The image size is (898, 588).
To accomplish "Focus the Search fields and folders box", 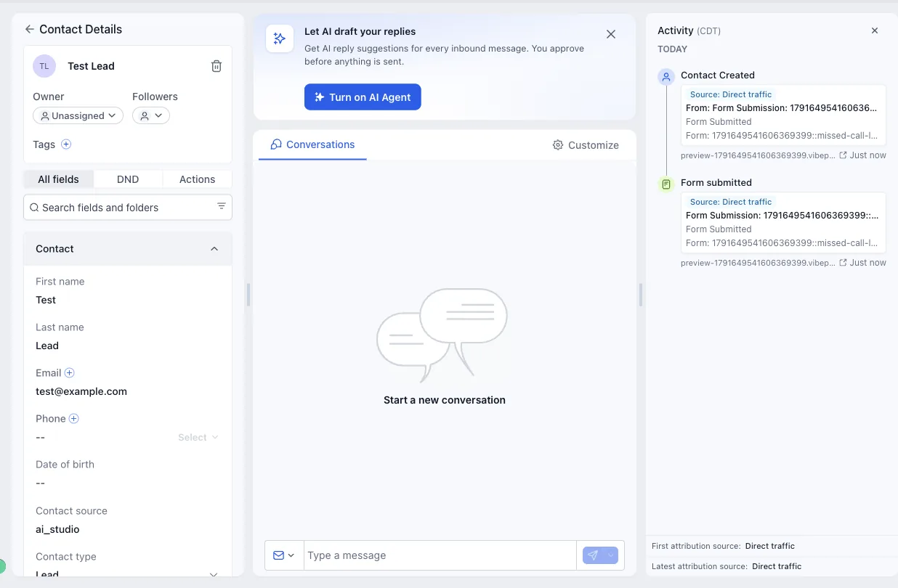I will (x=128, y=208).
